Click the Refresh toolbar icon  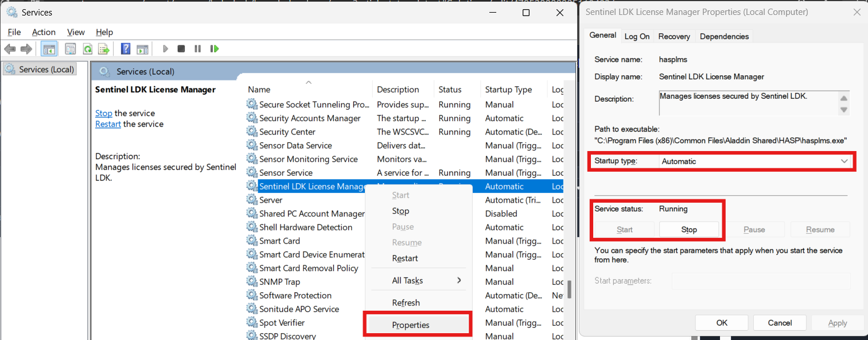88,49
